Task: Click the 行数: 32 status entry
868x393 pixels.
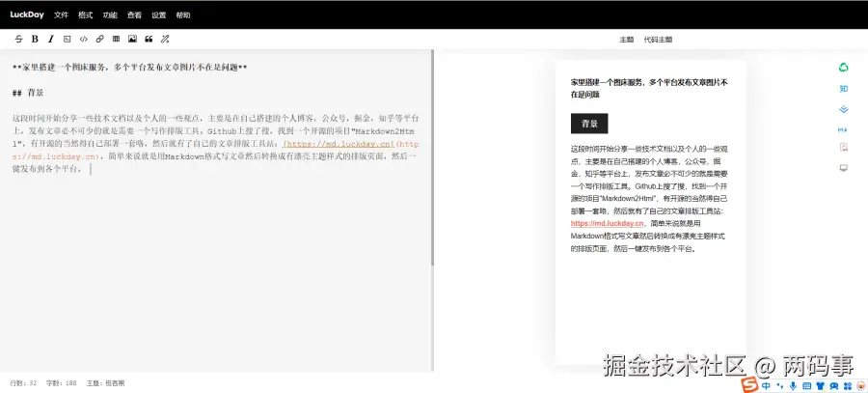Action: (x=23, y=383)
